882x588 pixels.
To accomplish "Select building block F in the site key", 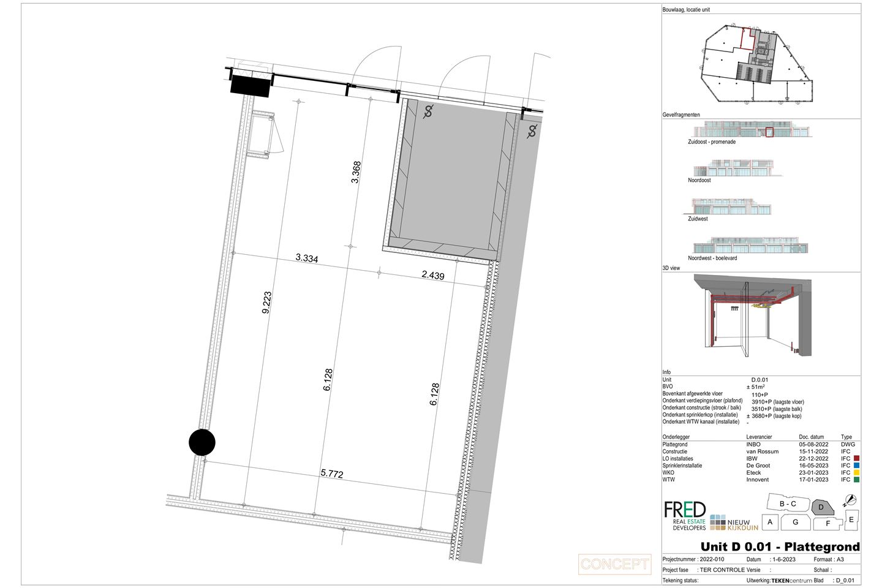I will point(828,524).
